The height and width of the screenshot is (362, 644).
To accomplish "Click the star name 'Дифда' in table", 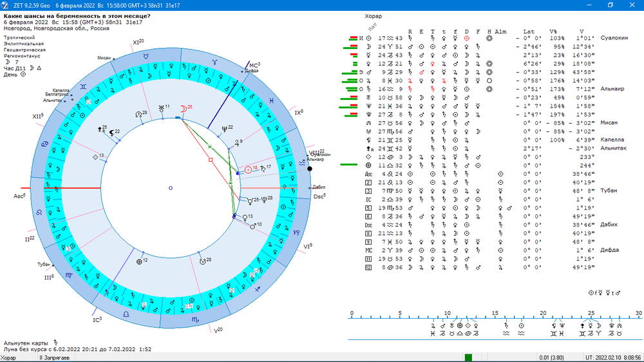I will pyautogui.click(x=609, y=250).
